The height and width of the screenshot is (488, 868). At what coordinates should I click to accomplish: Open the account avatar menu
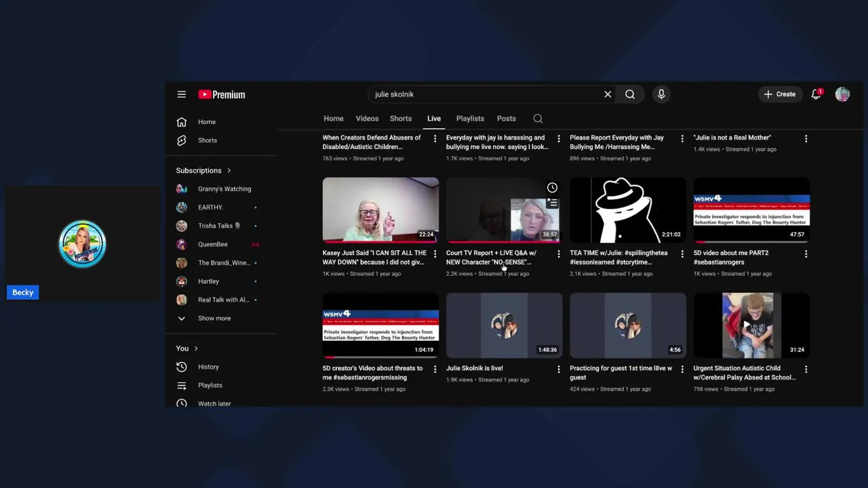point(843,94)
